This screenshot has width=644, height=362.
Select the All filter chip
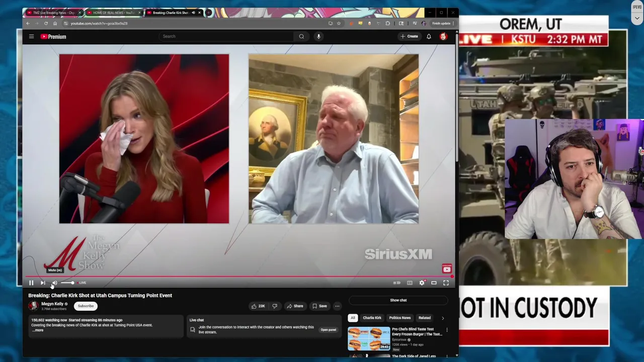click(353, 318)
